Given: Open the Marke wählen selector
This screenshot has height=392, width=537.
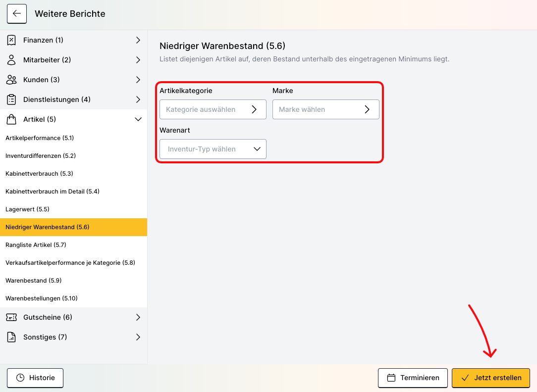Looking at the screenshot, I should (x=325, y=109).
